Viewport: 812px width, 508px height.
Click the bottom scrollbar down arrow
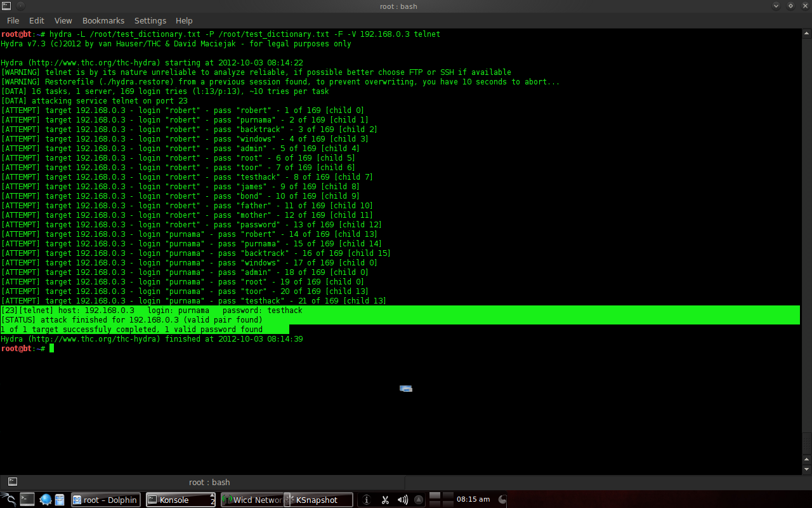pyautogui.click(x=806, y=469)
